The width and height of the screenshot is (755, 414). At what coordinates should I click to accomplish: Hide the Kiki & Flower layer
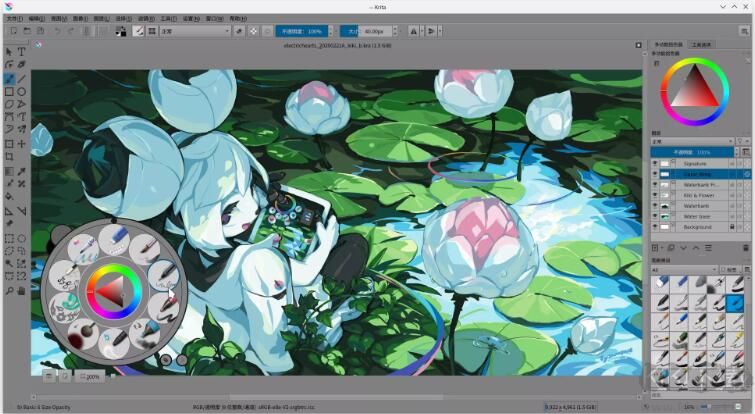click(x=655, y=195)
